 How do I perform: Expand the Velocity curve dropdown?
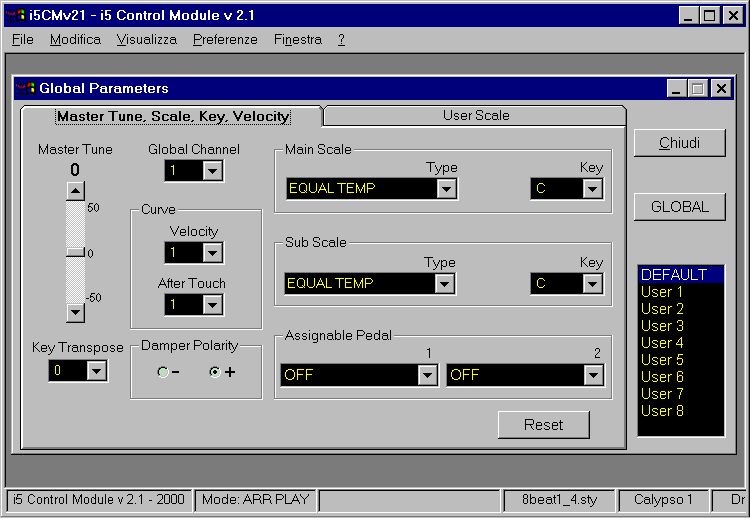pos(211,253)
